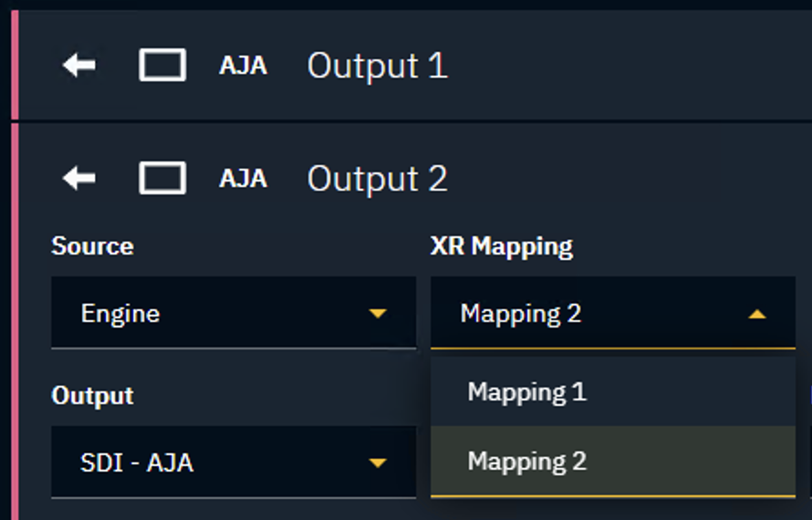Click the yellow arrow in the Source field
Image resolution: width=812 pixels, height=520 pixels.
click(x=377, y=314)
